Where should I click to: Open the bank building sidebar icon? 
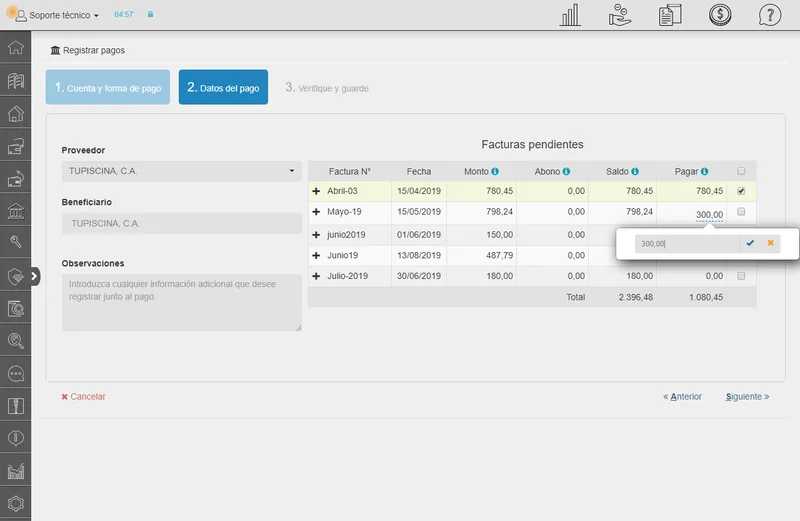tap(15, 211)
